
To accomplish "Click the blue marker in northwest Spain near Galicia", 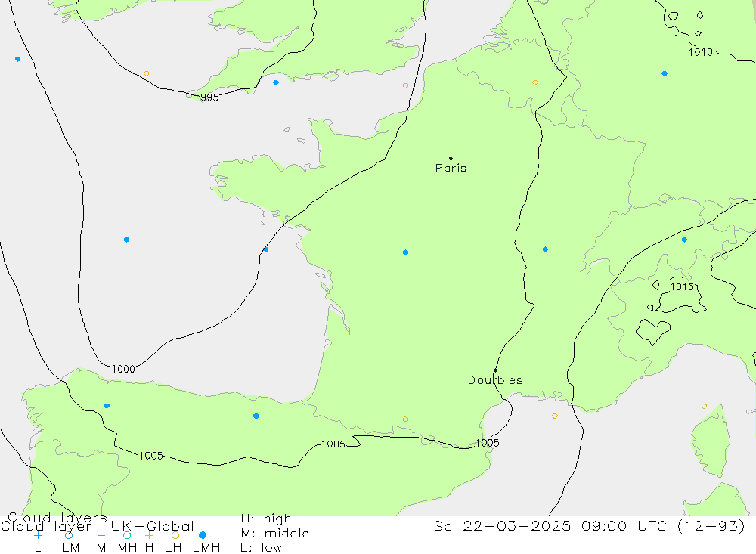I will click(x=107, y=406).
